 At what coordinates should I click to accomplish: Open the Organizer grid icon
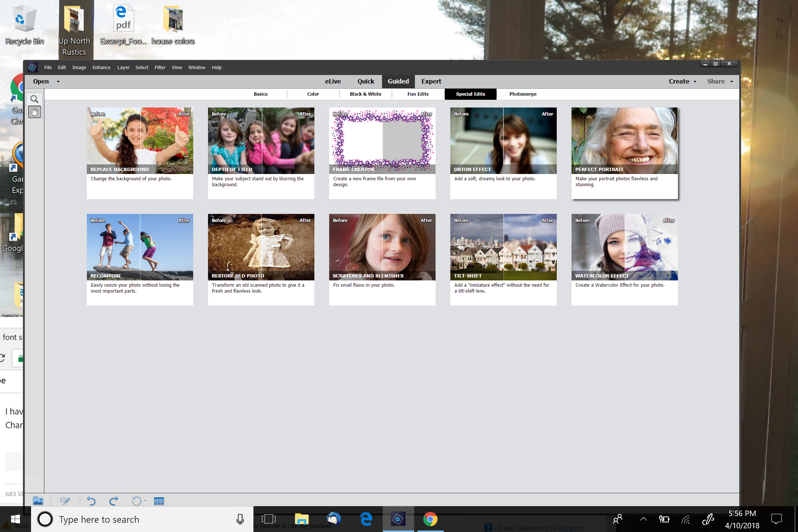point(159,501)
